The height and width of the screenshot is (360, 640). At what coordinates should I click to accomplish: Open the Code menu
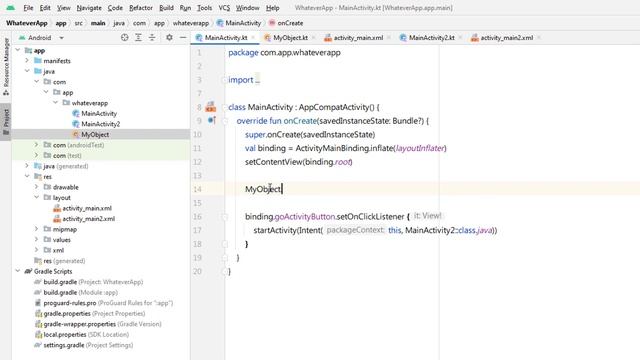click(115, 8)
